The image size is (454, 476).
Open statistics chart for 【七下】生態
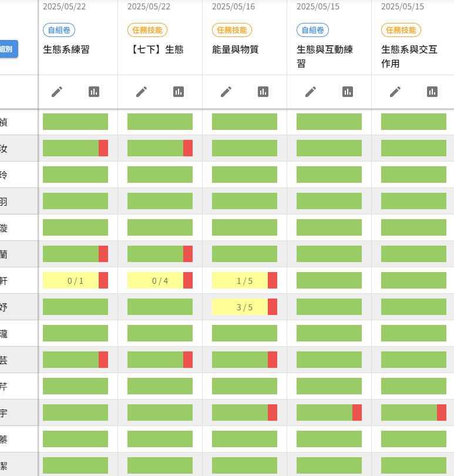(x=179, y=92)
